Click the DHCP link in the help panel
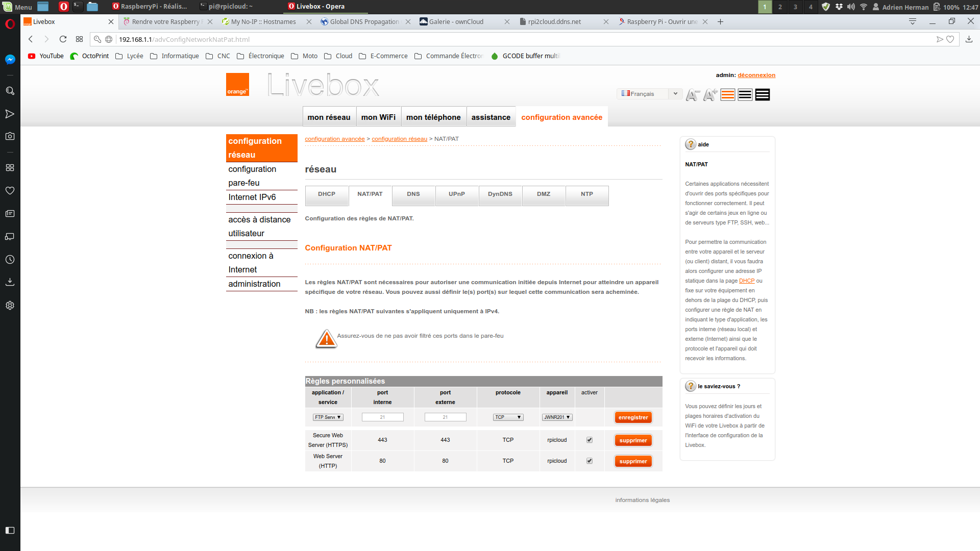This screenshot has height=551, width=980. pos(746,281)
